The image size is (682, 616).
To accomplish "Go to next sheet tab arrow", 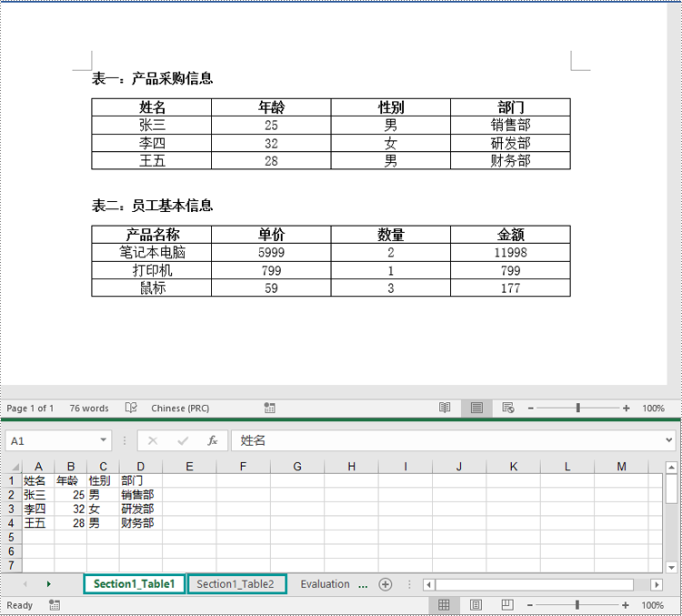I will point(49,584).
